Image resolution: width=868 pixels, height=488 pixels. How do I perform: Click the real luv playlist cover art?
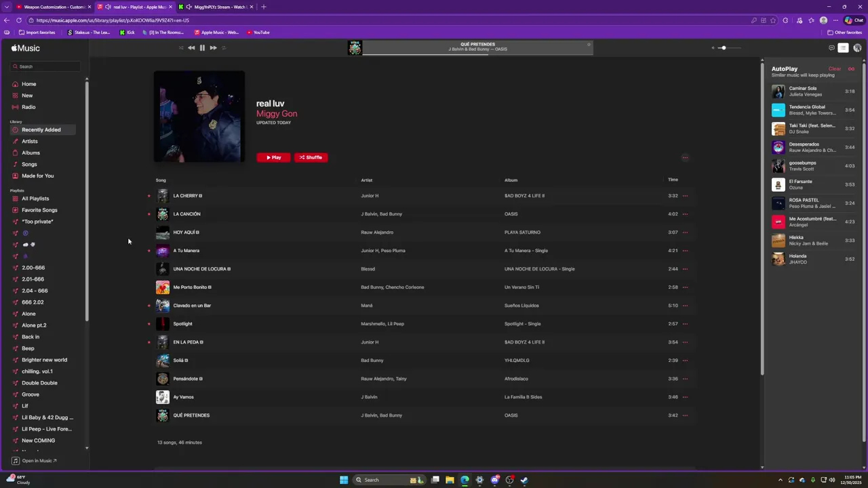[199, 117]
